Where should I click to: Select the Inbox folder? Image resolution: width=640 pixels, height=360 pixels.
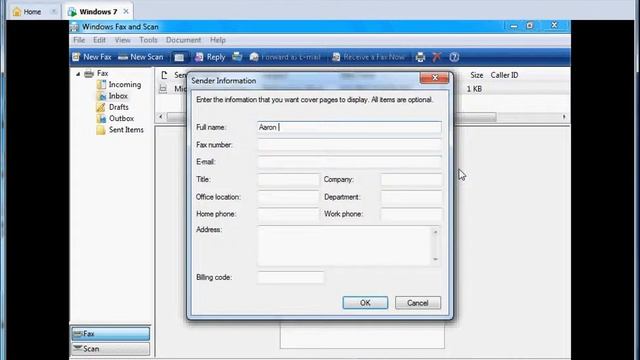coord(112,96)
